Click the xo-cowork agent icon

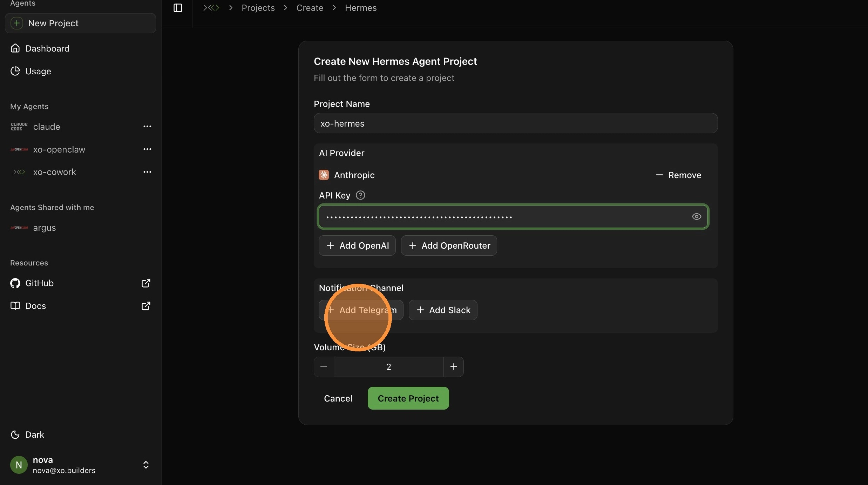(x=19, y=172)
